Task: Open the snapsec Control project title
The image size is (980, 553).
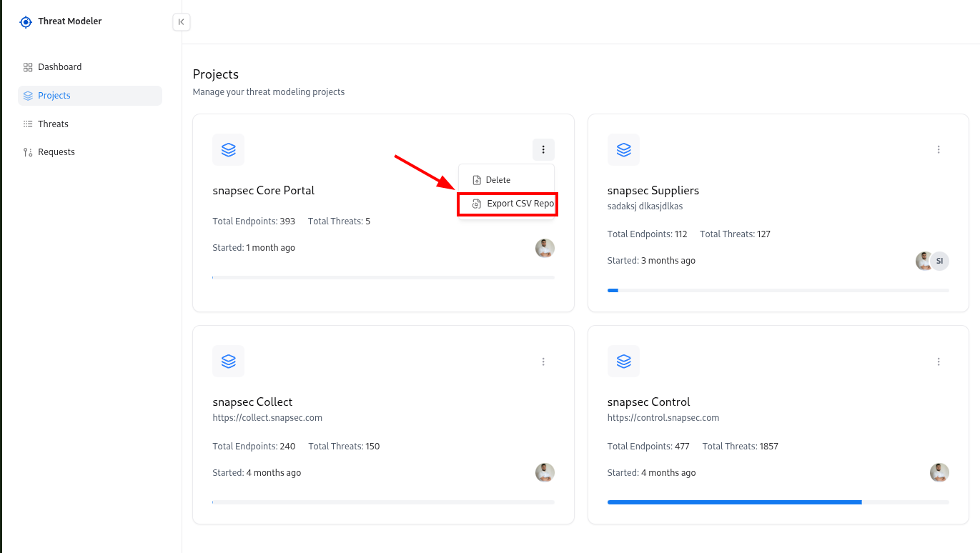Action: [649, 402]
